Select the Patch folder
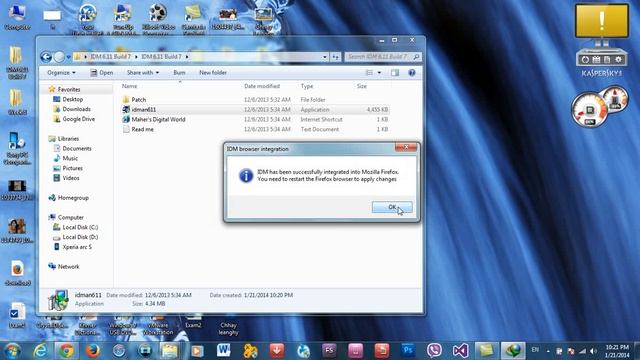 (x=138, y=100)
